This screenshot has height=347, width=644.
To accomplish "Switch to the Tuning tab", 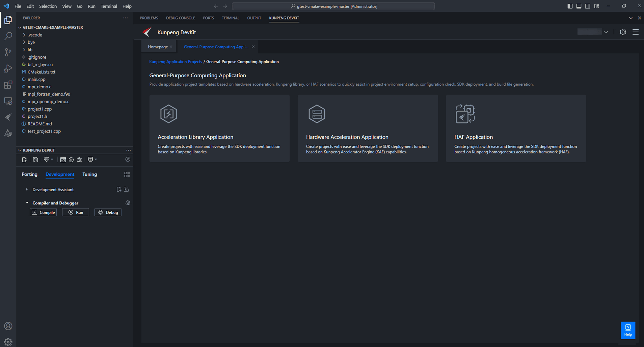I will click(89, 174).
